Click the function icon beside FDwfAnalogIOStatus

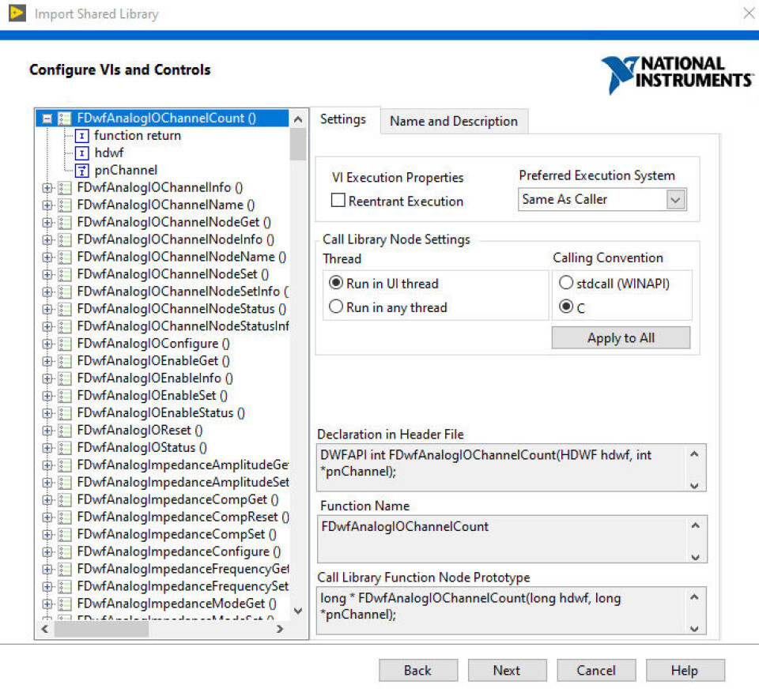(x=64, y=448)
